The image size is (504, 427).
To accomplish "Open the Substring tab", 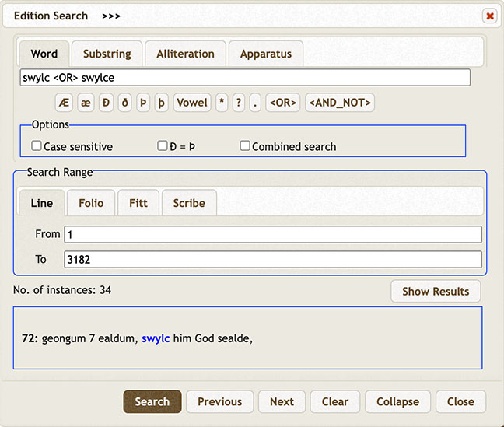I will coord(107,54).
